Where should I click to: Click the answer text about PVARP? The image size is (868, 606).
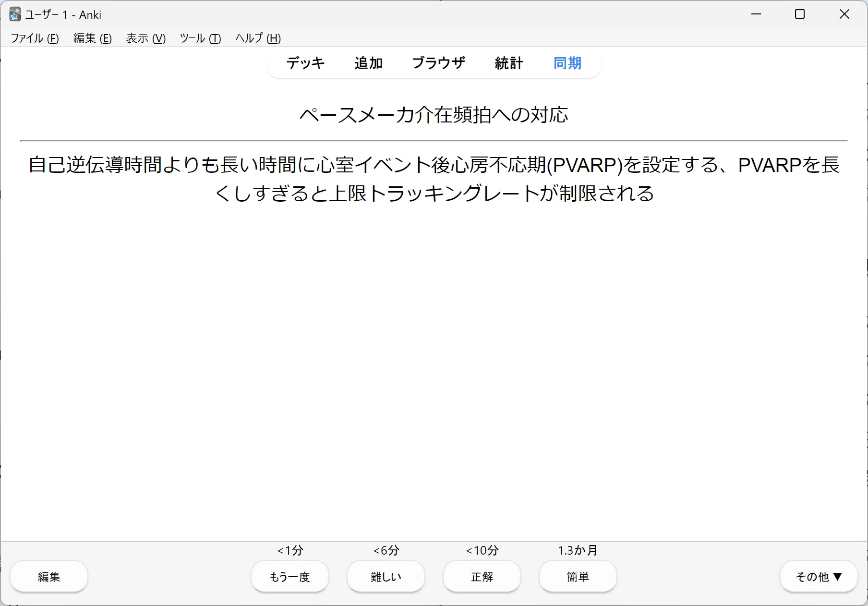(434, 179)
